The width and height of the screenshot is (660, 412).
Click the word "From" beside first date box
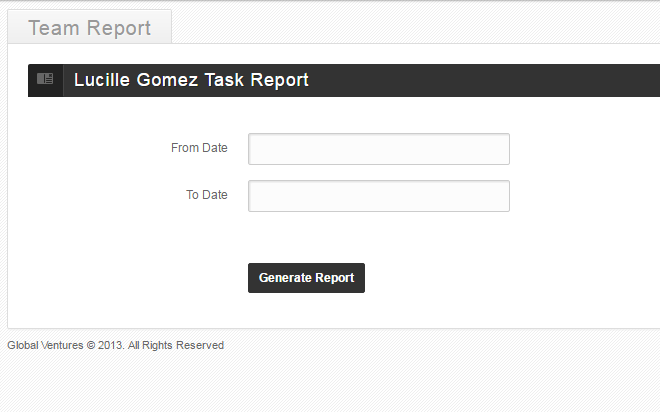tap(185, 148)
